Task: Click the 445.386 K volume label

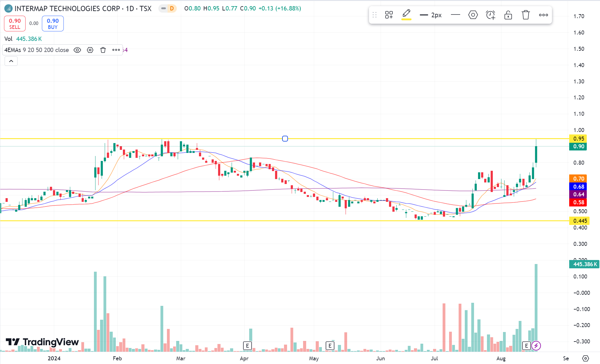Action: (584, 264)
